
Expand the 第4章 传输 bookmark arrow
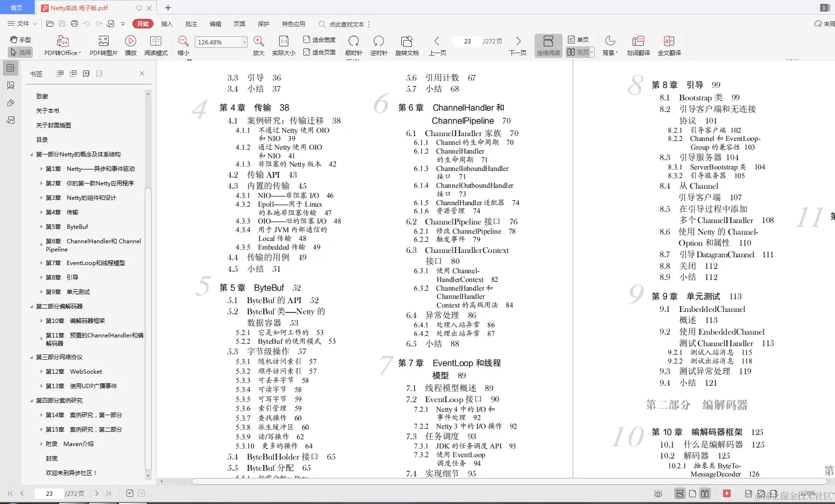[x=41, y=212]
